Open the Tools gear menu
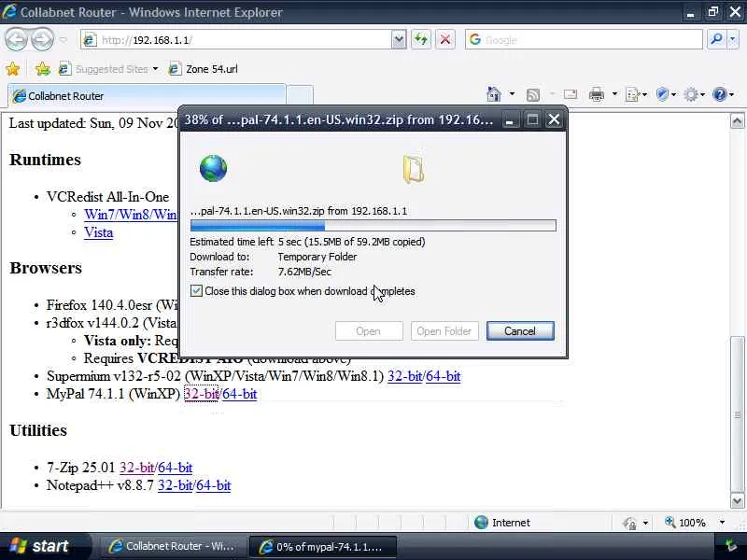Screen dimensions: 747x560 pos(694,95)
